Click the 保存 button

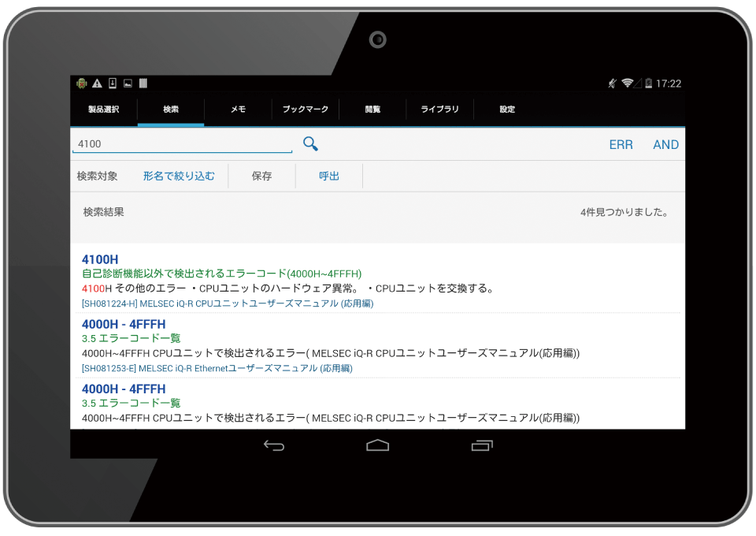point(261,176)
